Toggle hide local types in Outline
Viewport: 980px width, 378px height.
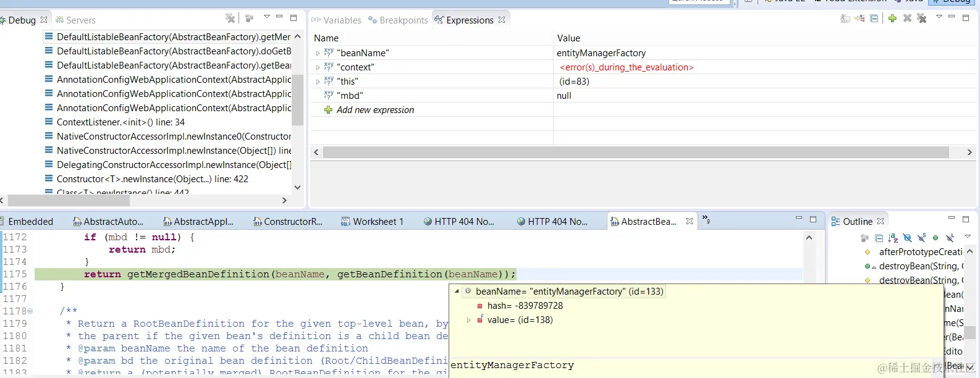pos(950,238)
